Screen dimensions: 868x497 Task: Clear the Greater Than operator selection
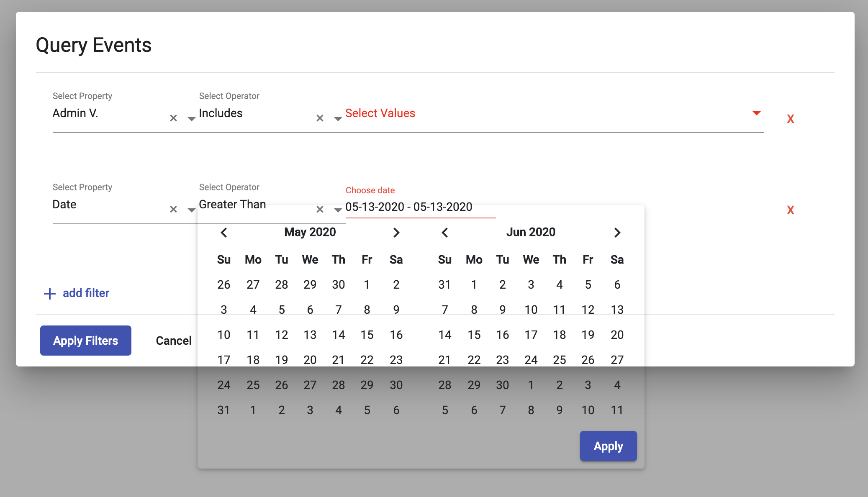[x=320, y=210]
